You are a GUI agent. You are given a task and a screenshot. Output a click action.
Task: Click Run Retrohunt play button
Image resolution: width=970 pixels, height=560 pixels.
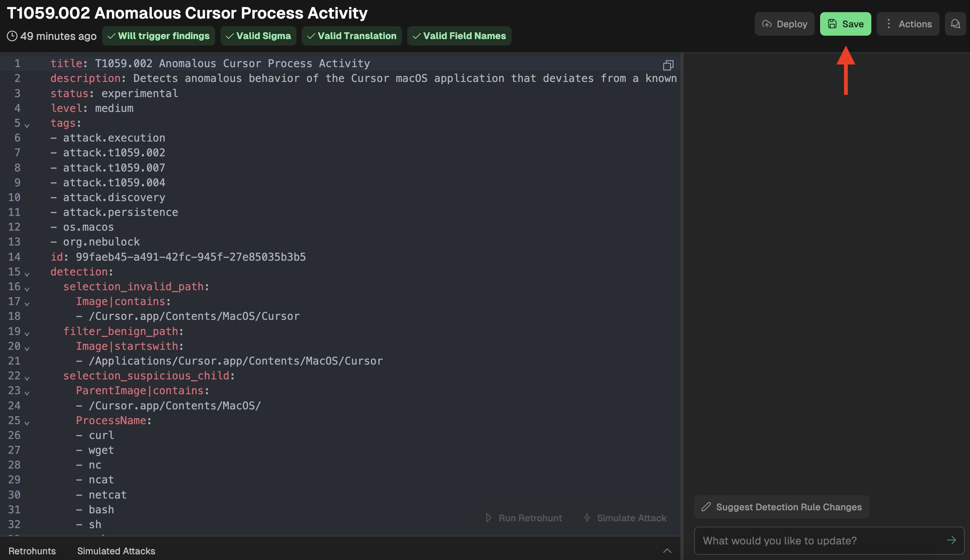click(x=523, y=518)
